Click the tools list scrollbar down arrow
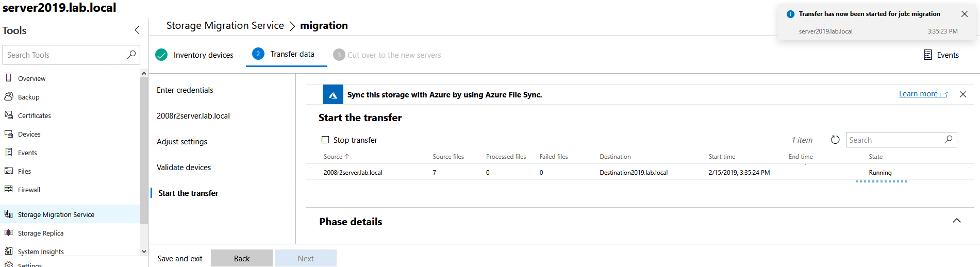This screenshot has height=267, width=980. pos(144,252)
